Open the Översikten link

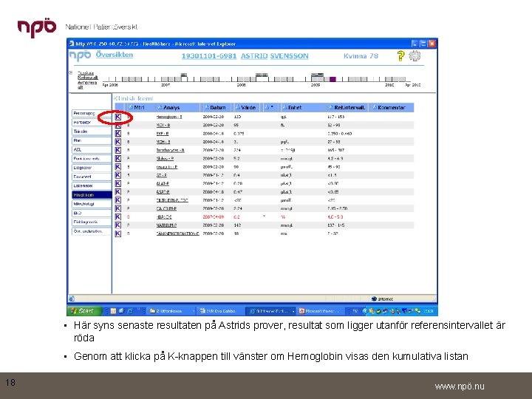115,55
